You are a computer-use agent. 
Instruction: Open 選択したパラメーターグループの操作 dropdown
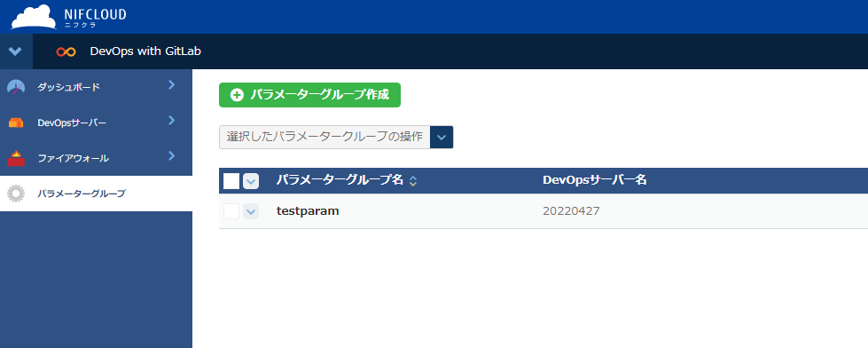click(x=336, y=138)
